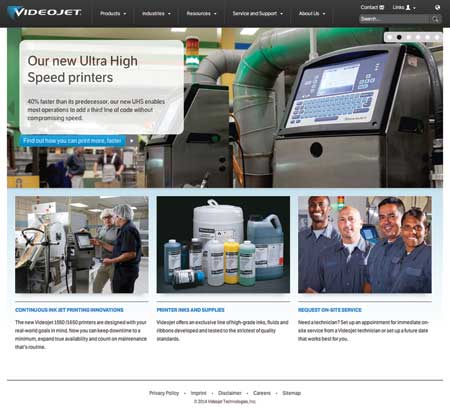Open the About Us menu
Screen dimensions: 450x408
312,14
